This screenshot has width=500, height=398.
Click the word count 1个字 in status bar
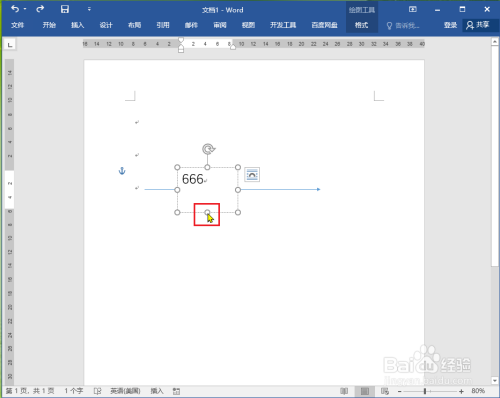point(74,391)
